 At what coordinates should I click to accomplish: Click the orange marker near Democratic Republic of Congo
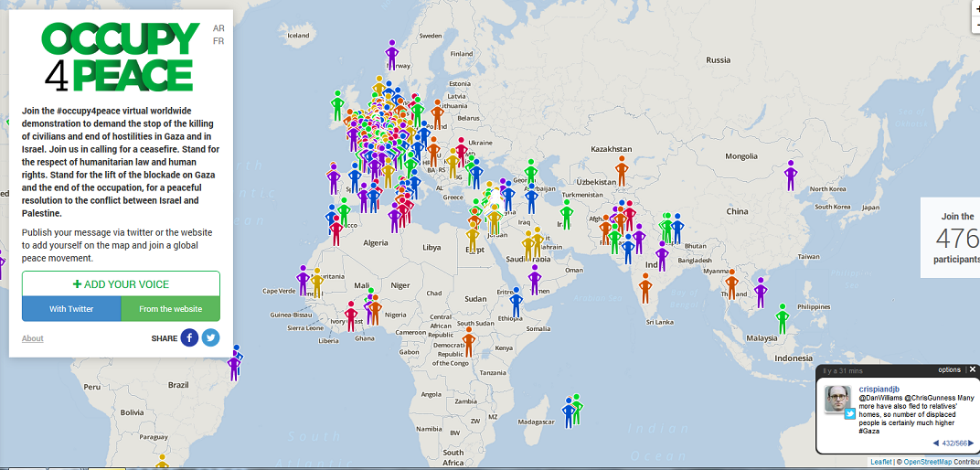(x=469, y=342)
